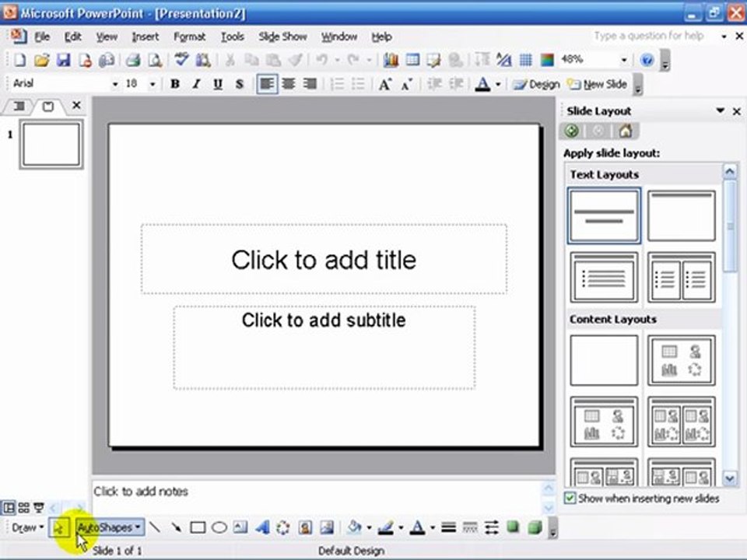Go to the task pane Home

click(625, 131)
